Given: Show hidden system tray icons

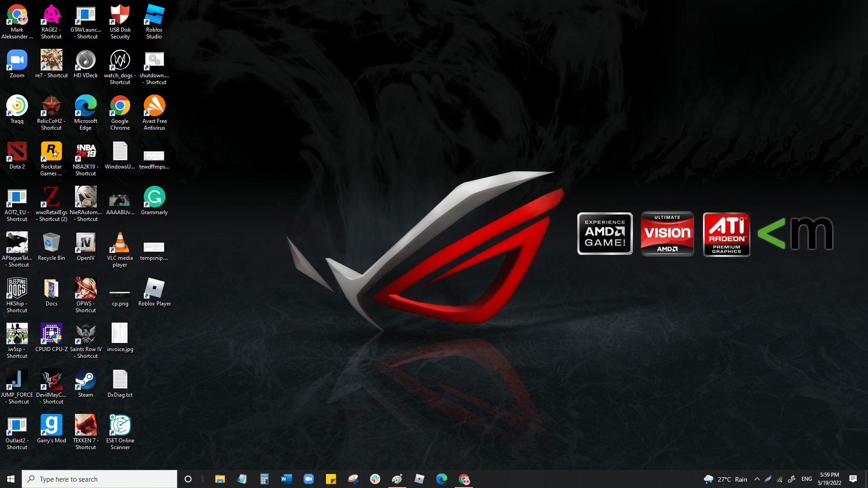Looking at the screenshot, I should pyautogui.click(x=757, y=479).
